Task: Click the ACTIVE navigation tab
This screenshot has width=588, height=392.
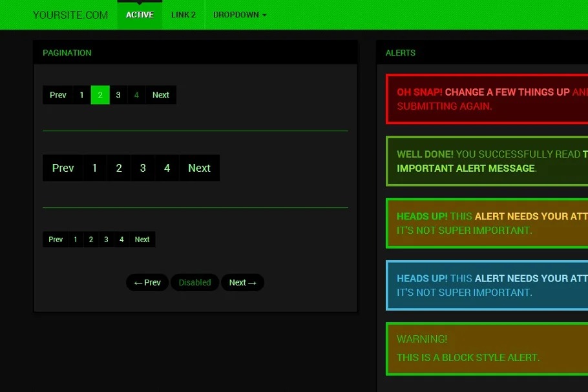Action: pos(140,15)
